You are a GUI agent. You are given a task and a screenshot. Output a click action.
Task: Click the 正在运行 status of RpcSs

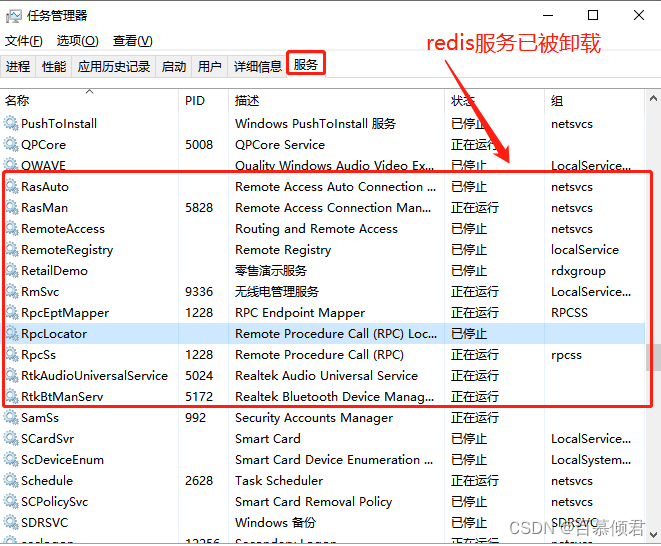point(475,355)
